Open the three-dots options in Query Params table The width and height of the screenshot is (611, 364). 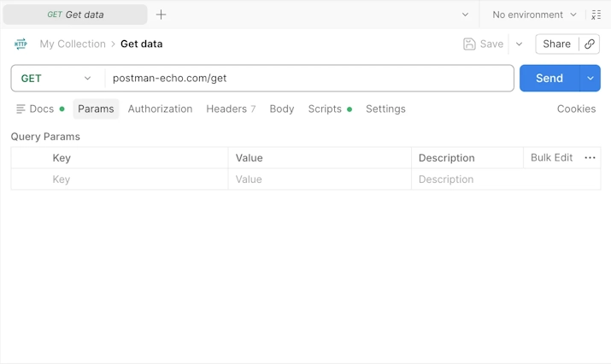(590, 158)
